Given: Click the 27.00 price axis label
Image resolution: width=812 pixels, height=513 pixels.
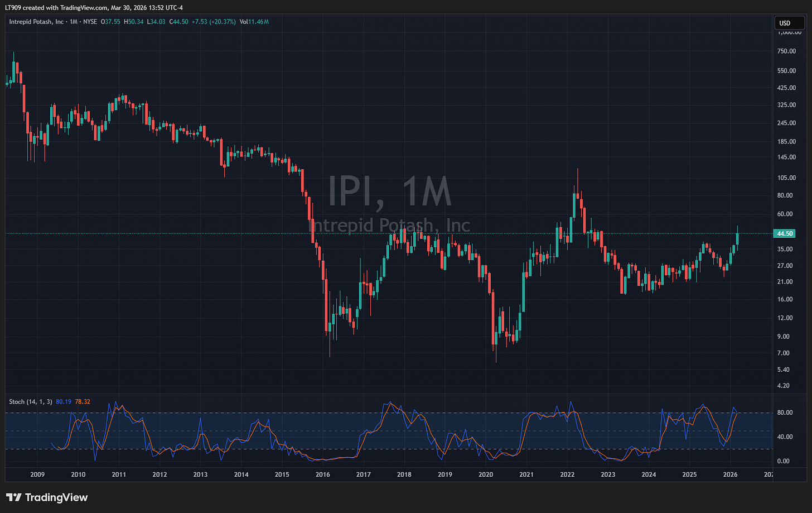Looking at the screenshot, I should pos(785,266).
